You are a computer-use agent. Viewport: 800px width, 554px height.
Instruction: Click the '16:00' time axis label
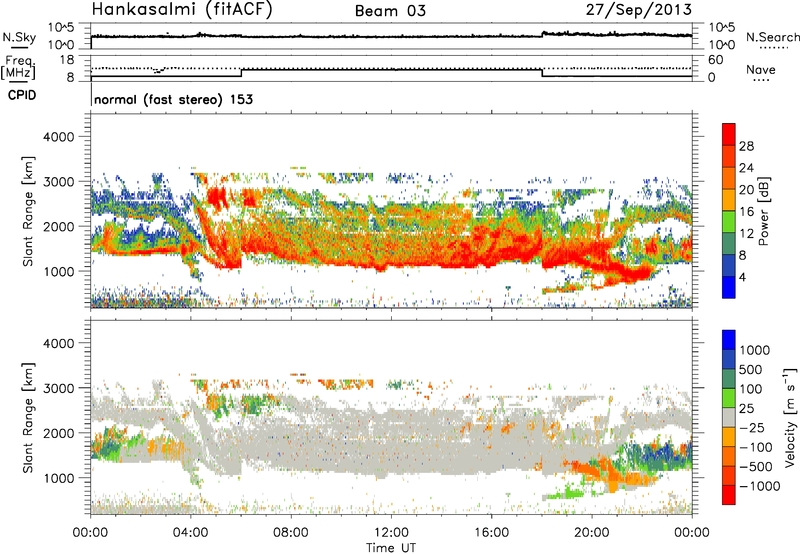click(x=491, y=533)
